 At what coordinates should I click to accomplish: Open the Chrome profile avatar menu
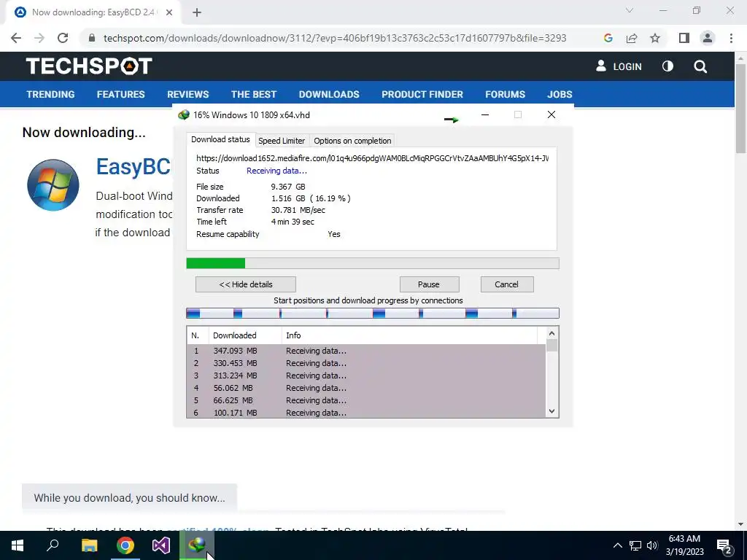tap(708, 38)
